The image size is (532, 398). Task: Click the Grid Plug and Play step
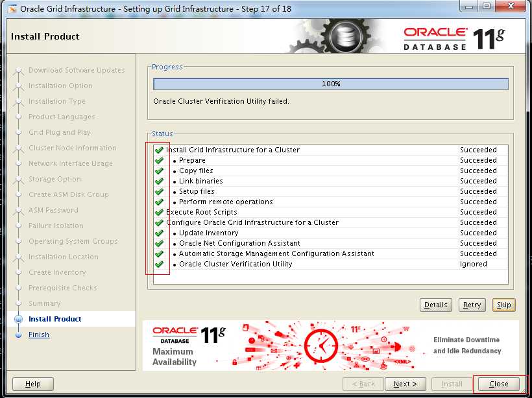(x=60, y=132)
